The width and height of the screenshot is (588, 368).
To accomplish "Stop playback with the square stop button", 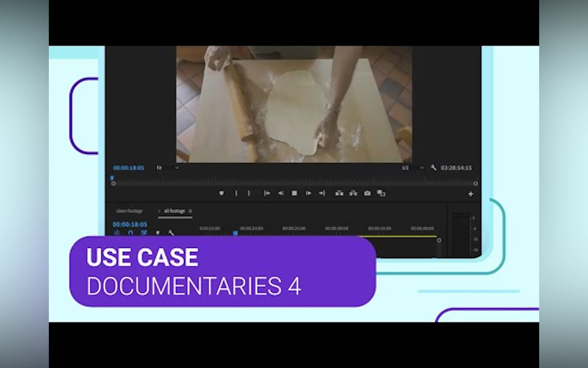I will click(x=294, y=193).
